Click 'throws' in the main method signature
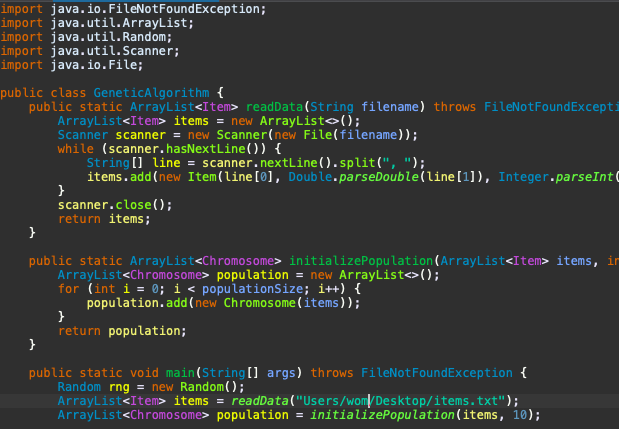 pyautogui.click(x=332, y=373)
